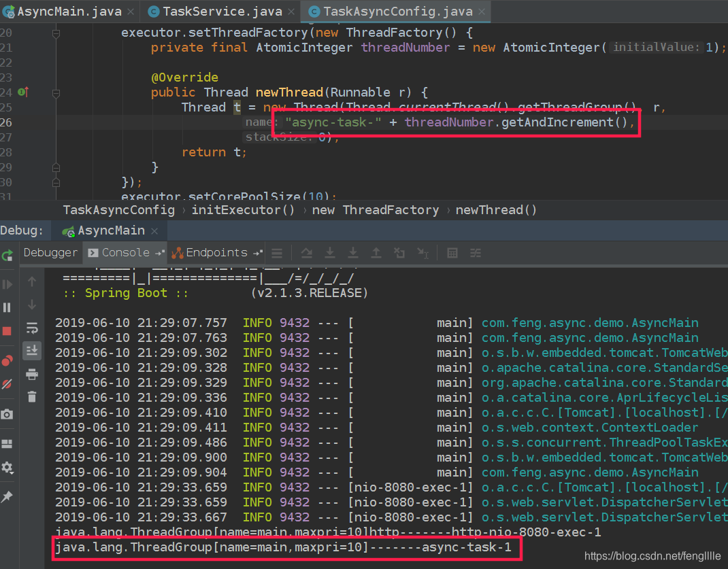Mute breakpoints in the debugger

pyautogui.click(x=9, y=376)
